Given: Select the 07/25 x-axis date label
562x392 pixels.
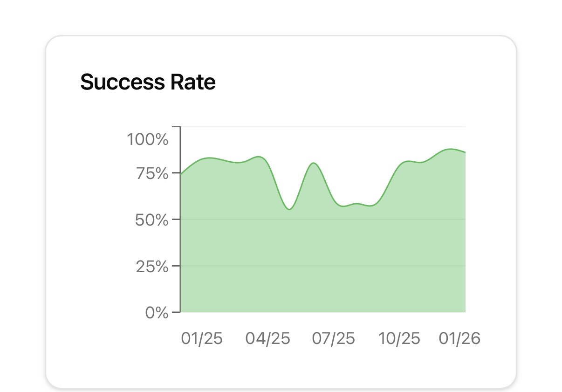Looking at the screenshot, I should click(x=334, y=339).
